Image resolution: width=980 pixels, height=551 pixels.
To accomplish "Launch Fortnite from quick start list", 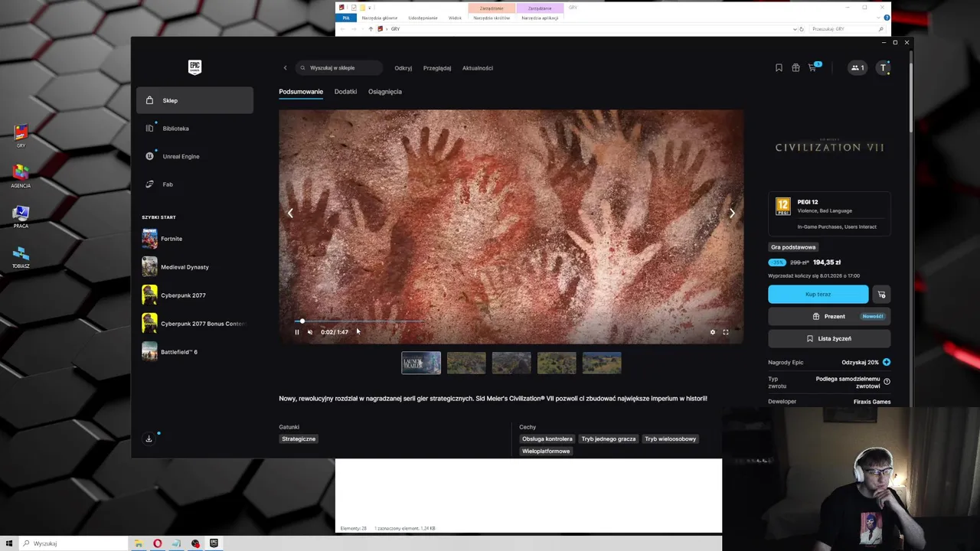I will (x=194, y=239).
